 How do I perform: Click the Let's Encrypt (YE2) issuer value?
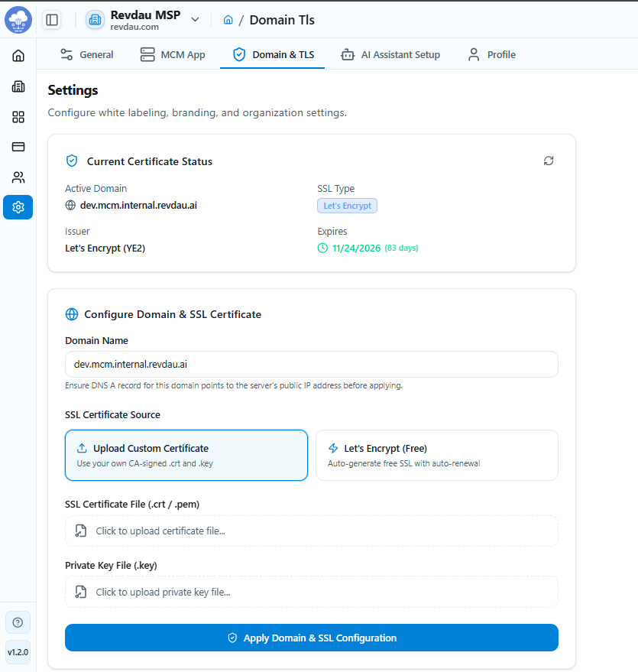pos(105,248)
